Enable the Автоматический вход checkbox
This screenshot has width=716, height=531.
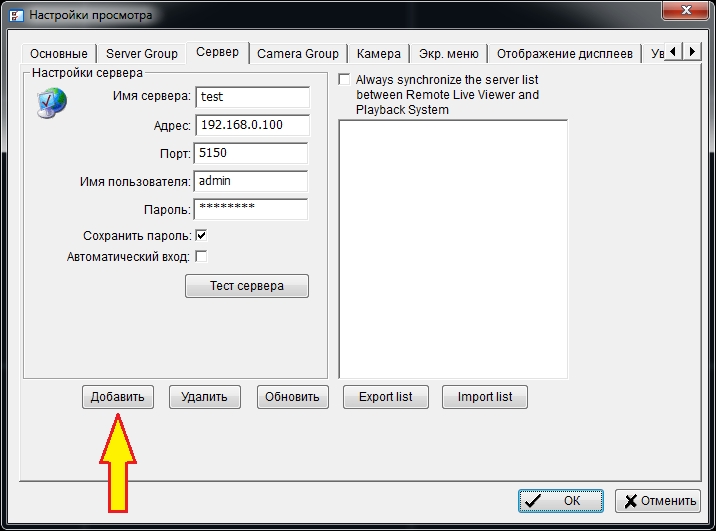coord(201,256)
